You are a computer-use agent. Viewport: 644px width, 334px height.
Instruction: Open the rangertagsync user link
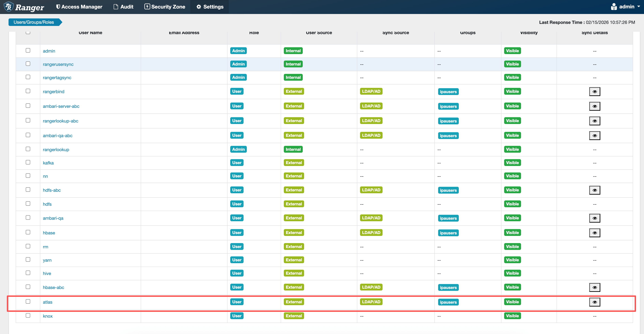point(57,77)
